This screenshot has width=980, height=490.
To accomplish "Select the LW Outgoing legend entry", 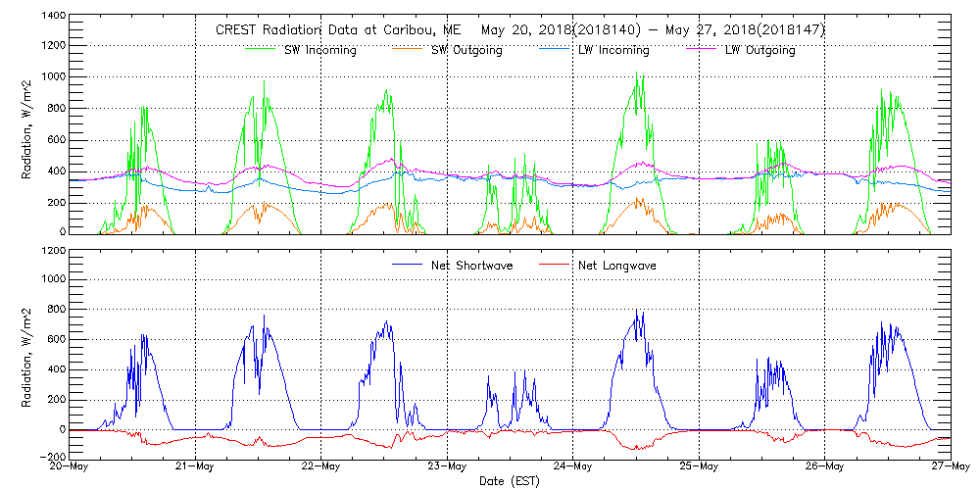I will (759, 50).
